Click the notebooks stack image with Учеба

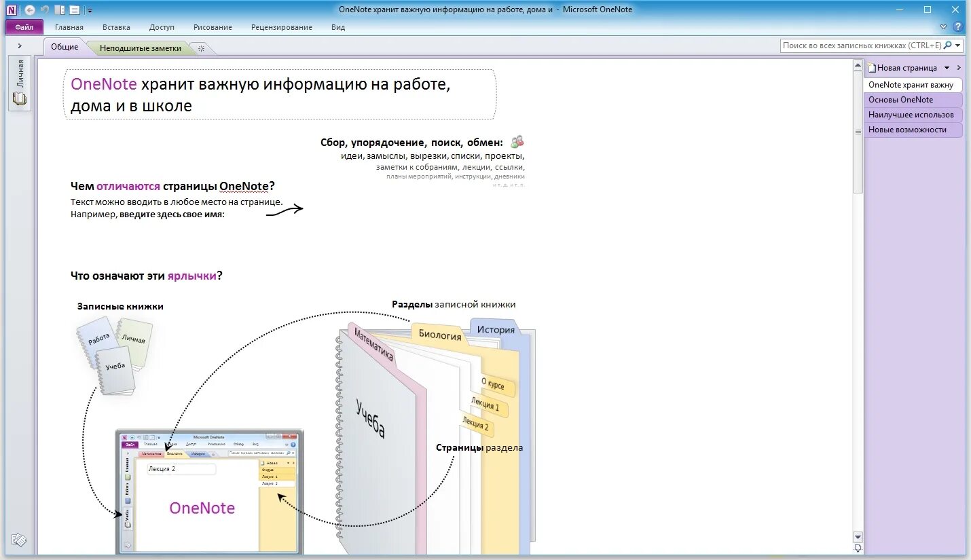point(114,356)
